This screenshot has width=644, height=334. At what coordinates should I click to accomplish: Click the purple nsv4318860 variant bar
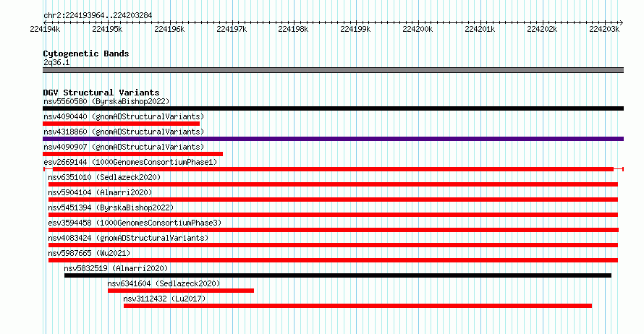click(x=333, y=139)
